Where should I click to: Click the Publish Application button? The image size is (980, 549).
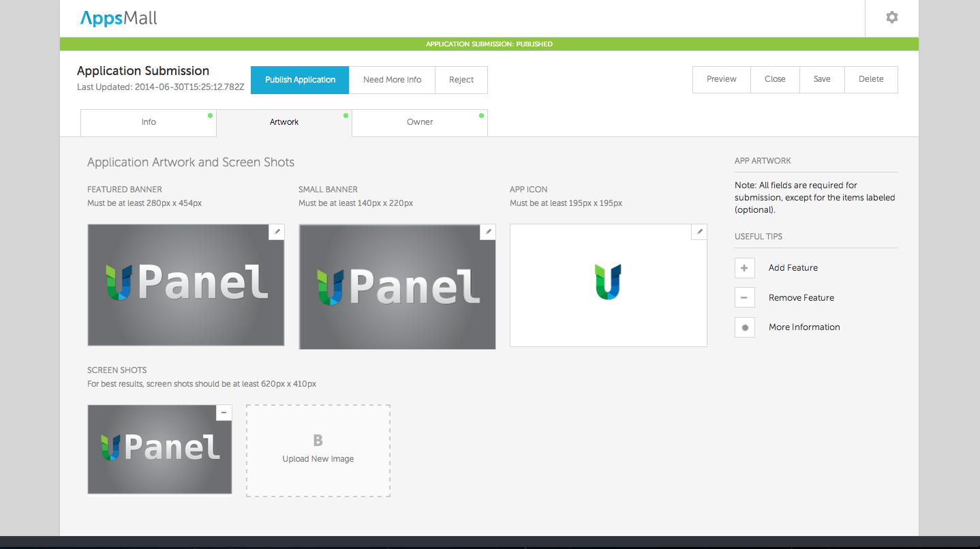tap(300, 80)
